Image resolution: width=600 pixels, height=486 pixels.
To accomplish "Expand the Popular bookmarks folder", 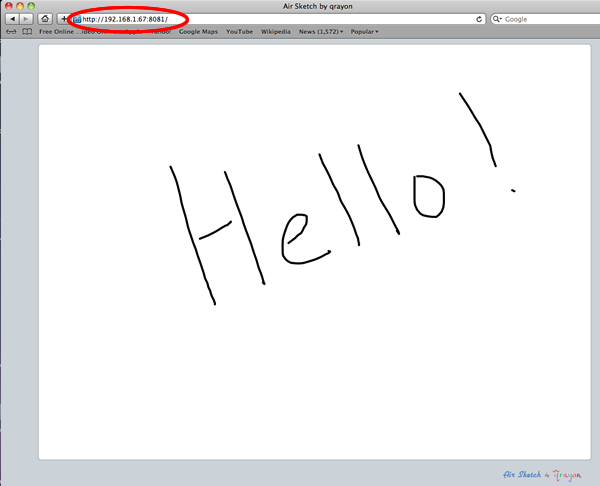I will (x=364, y=32).
